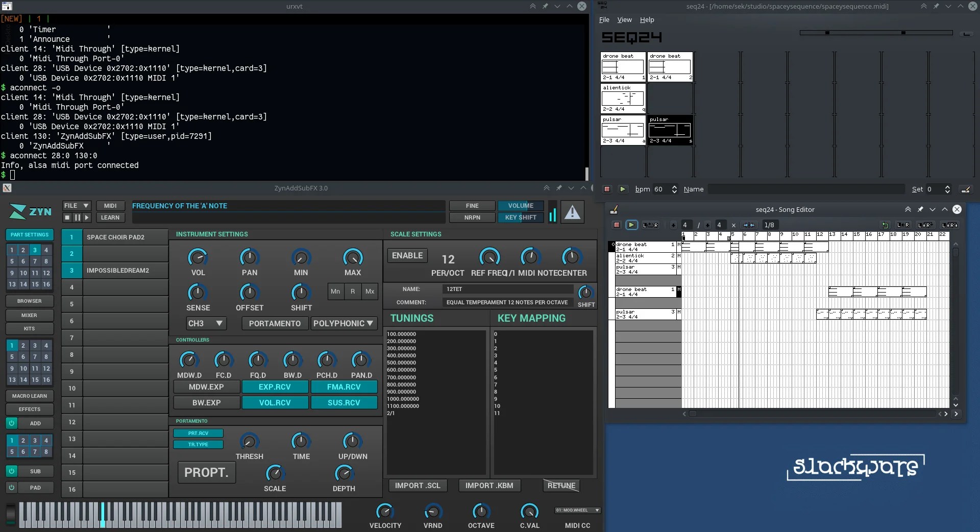Click the VOL knob in Instrument Settings
The height and width of the screenshot is (532, 980).
point(198,257)
